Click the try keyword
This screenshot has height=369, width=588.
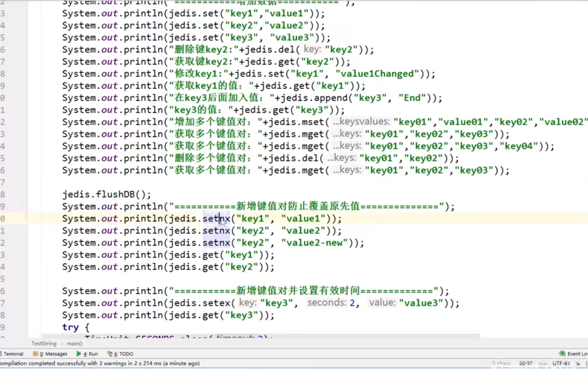coord(70,327)
